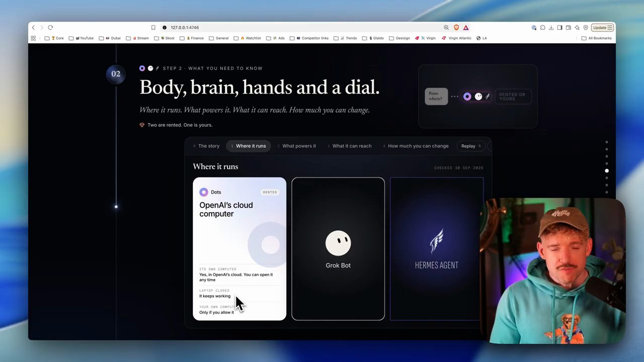Screen dimensions: 644x362
Task: Click the Hermes Agent winged logo
Action: 436,241
